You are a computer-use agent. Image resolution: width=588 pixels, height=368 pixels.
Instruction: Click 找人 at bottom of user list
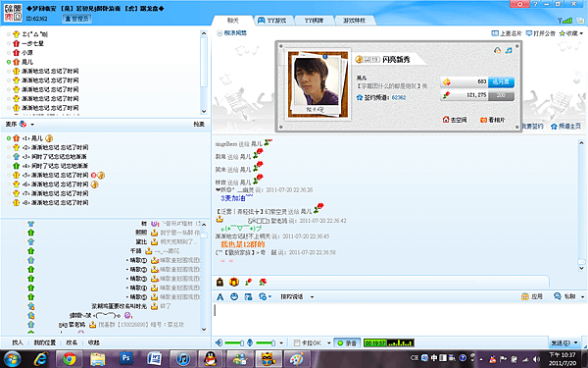click(x=18, y=342)
